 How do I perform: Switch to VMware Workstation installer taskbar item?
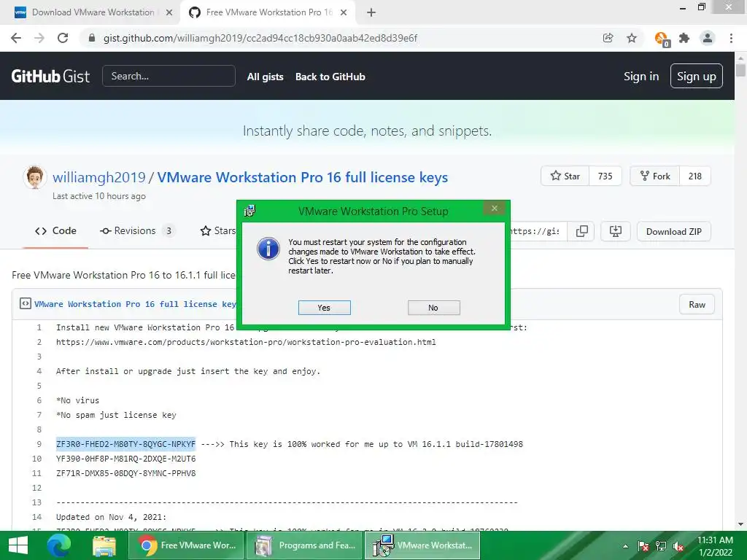(422, 545)
